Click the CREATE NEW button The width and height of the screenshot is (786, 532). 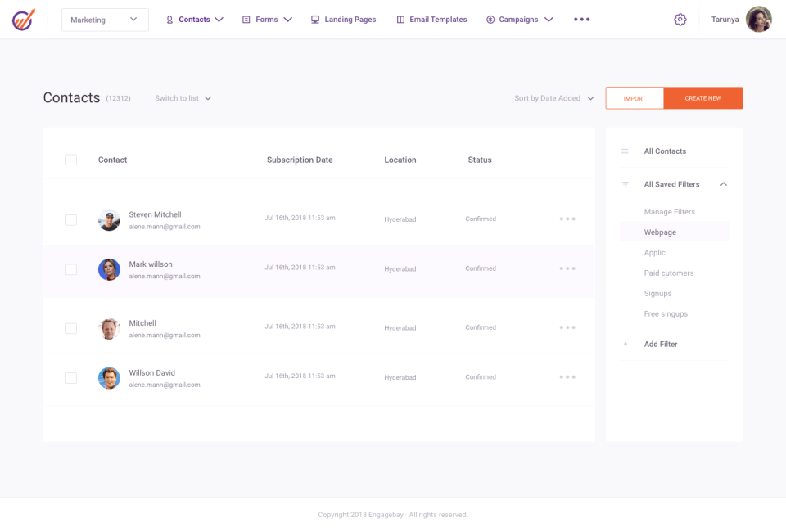point(702,97)
